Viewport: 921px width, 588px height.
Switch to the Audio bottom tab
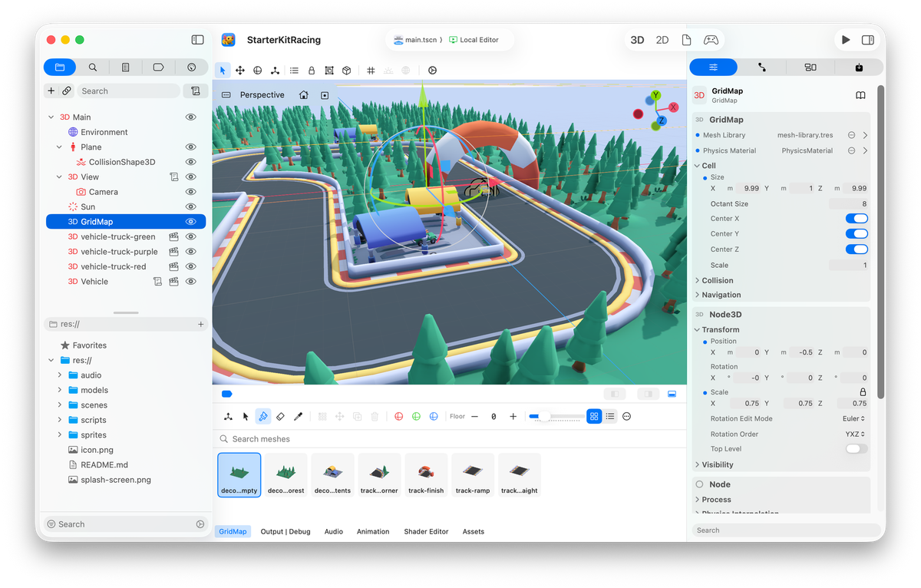click(x=334, y=531)
